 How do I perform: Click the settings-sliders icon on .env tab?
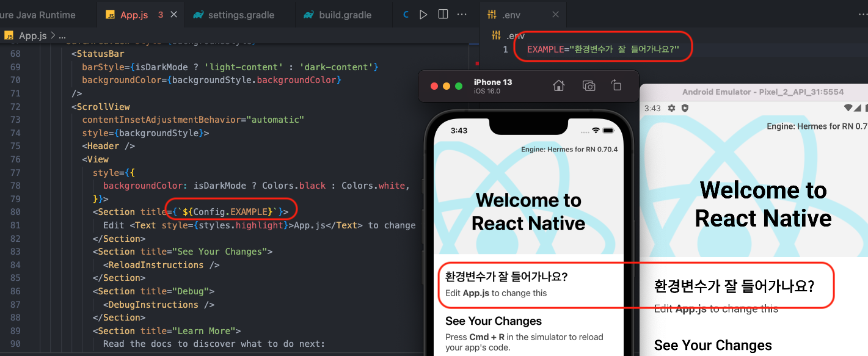click(492, 15)
